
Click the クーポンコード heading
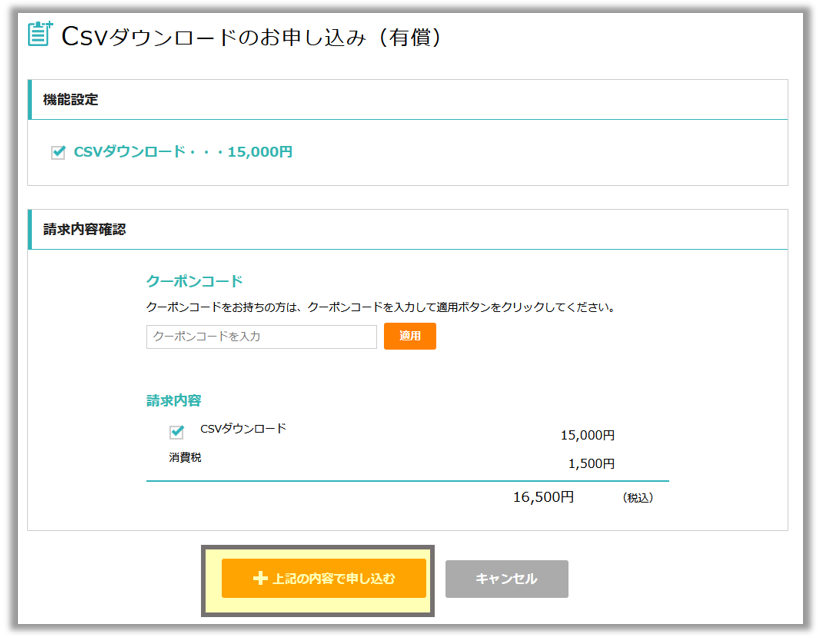tap(194, 281)
